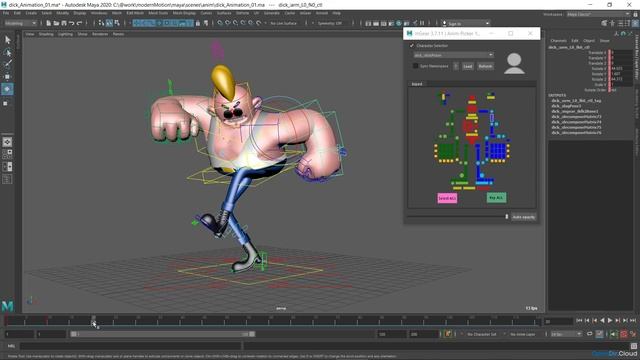This screenshot has height=360, width=640.
Task: Toggle the MEL command line label
Action: pyautogui.click(x=11, y=346)
